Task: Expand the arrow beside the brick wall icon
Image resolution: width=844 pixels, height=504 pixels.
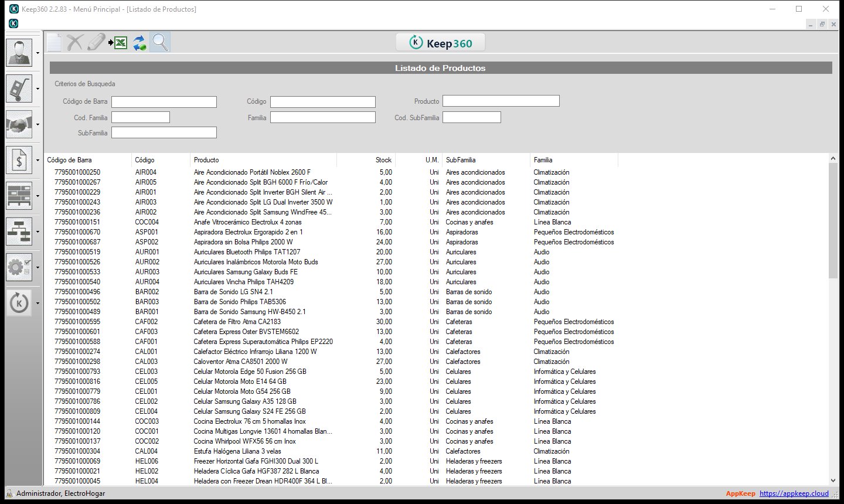Action: click(x=38, y=196)
